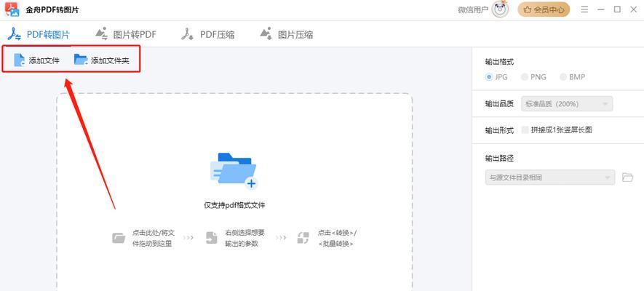
Task: Select the JPG output format
Action: click(x=496, y=77)
